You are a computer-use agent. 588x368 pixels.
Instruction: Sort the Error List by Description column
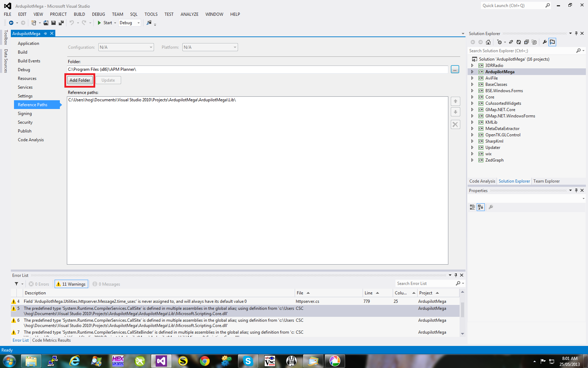tap(159, 293)
